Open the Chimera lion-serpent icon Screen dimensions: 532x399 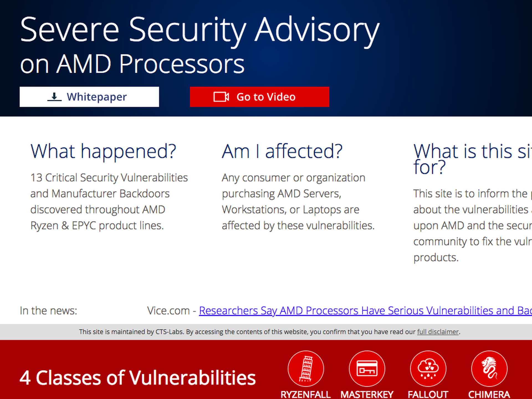[x=489, y=369]
